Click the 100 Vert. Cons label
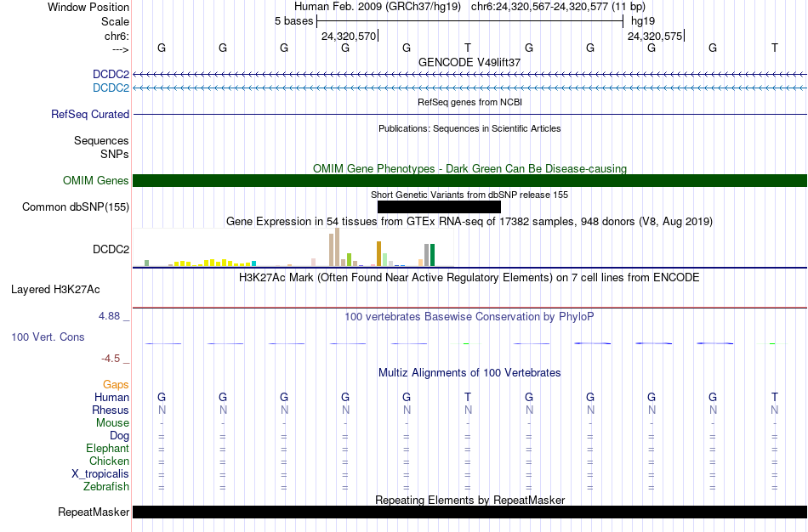Screen dimensions: 808x532 coord(48,337)
